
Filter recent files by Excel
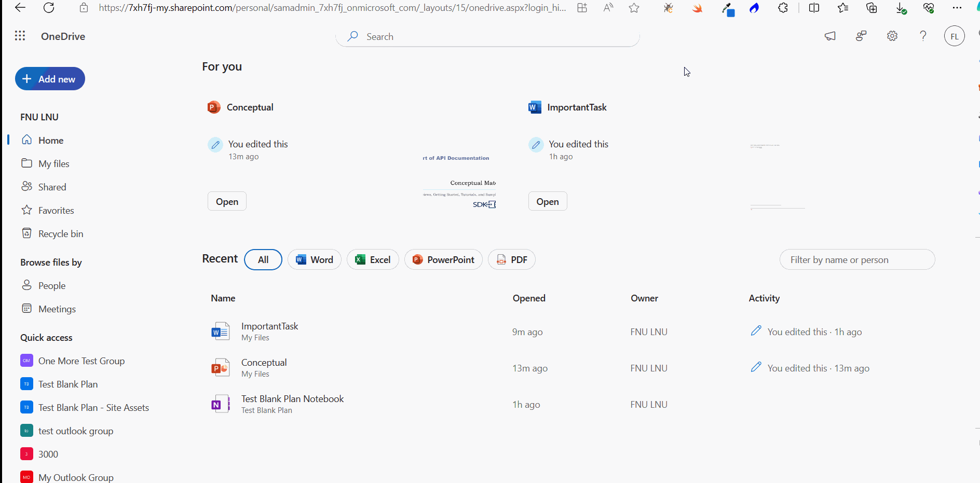(373, 259)
